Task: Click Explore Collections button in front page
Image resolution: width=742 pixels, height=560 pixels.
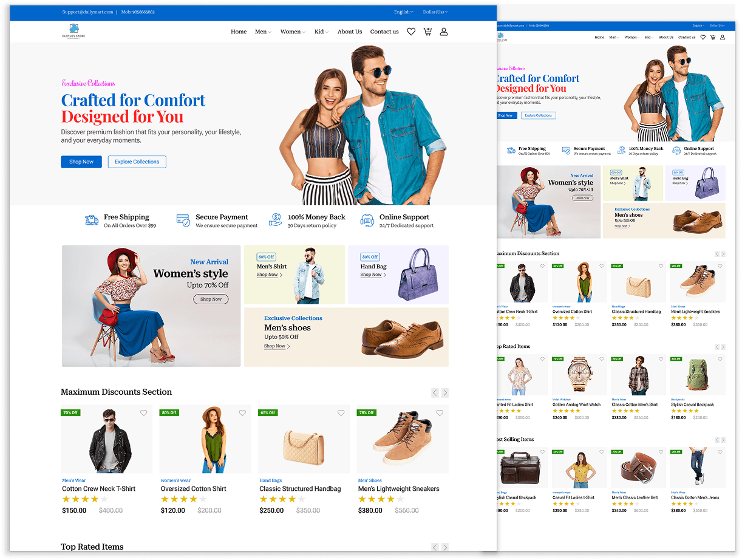Action: pyautogui.click(x=137, y=162)
